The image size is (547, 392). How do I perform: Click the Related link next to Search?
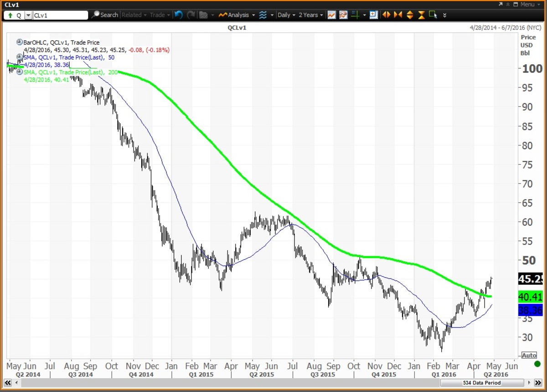pyautogui.click(x=132, y=15)
